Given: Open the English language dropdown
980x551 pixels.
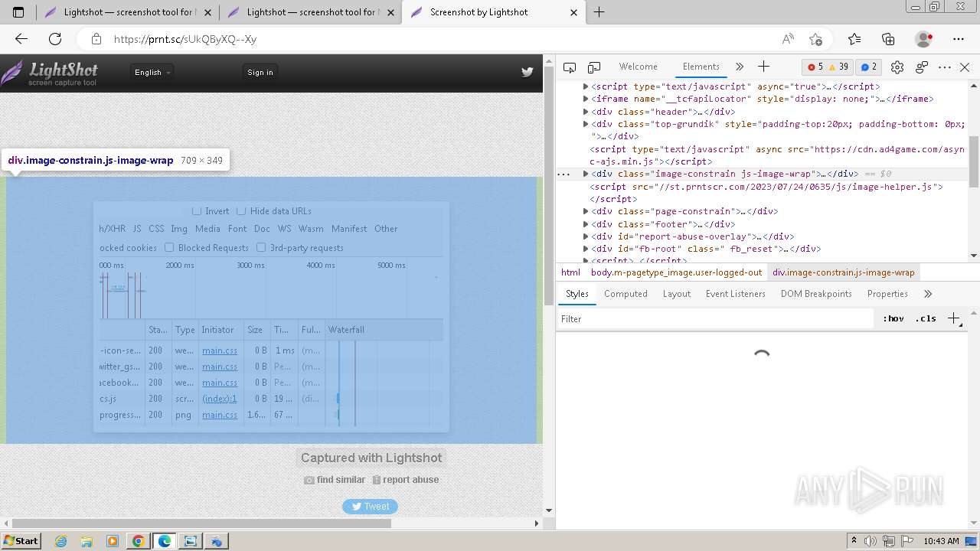Looking at the screenshot, I should pyautogui.click(x=152, y=72).
